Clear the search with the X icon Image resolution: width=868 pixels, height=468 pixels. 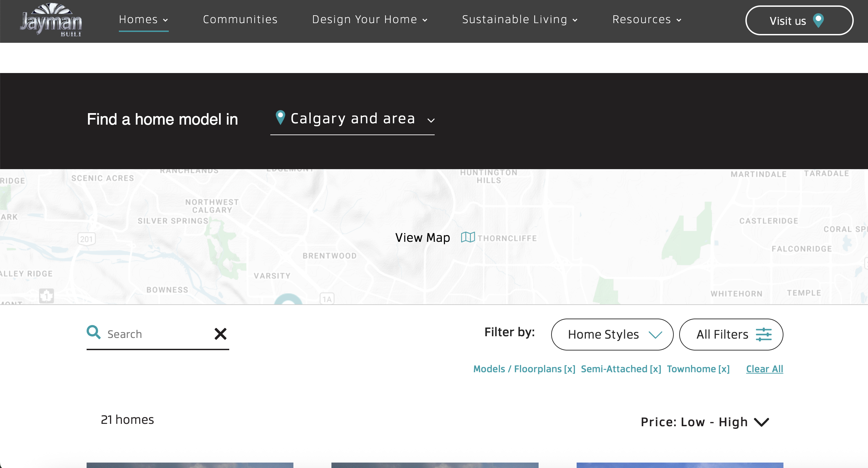[220, 334]
